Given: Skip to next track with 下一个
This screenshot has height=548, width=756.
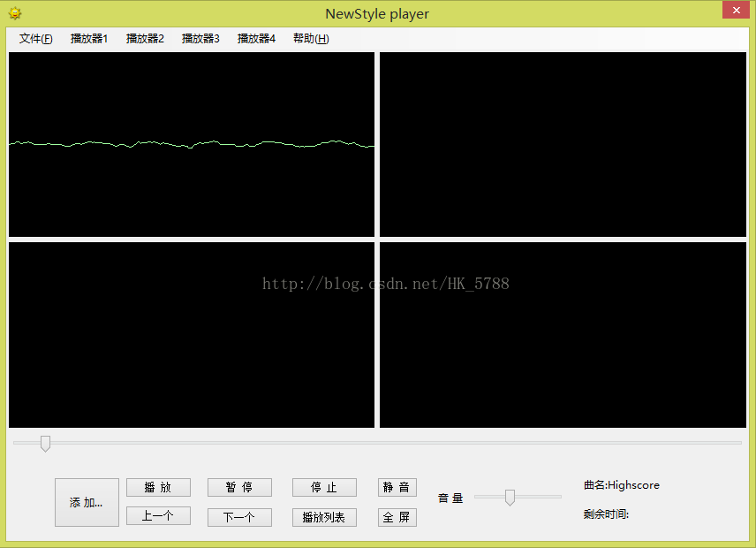Looking at the screenshot, I should (x=239, y=518).
